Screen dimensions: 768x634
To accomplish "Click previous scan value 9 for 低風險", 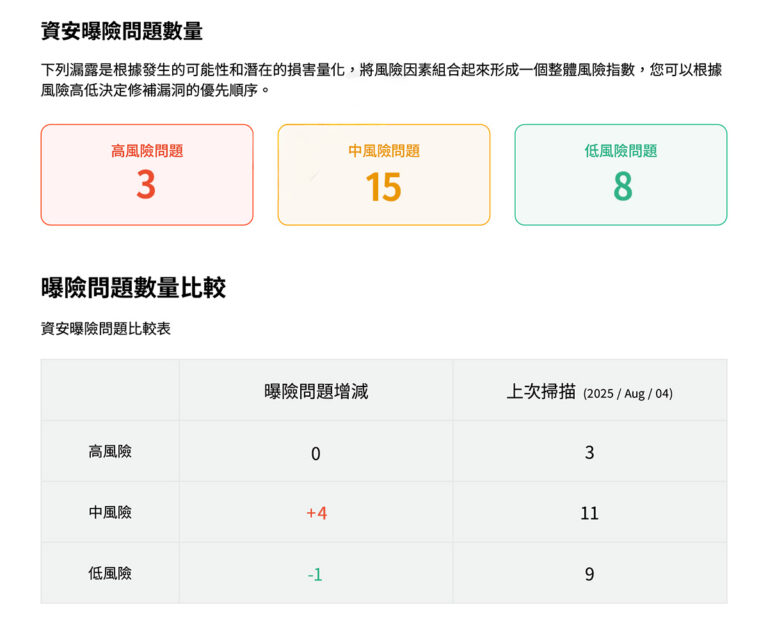I will [x=589, y=574].
